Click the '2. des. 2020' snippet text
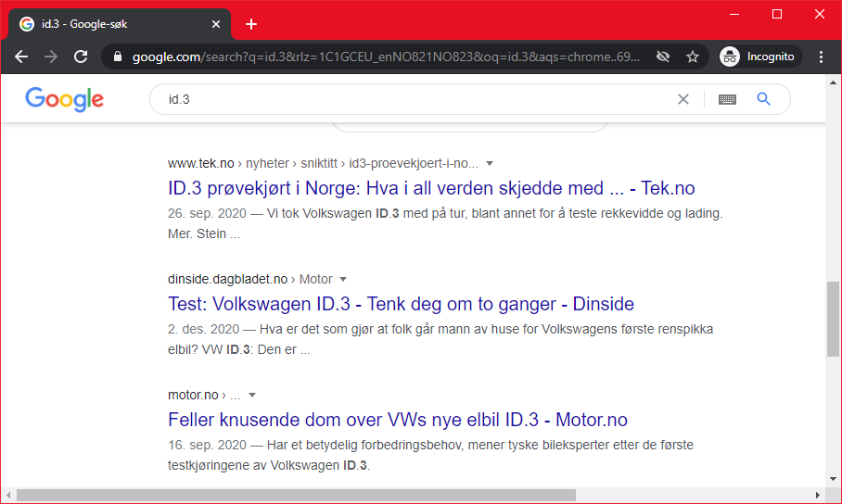This screenshot has width=842, height=504. tap(203, 330)
